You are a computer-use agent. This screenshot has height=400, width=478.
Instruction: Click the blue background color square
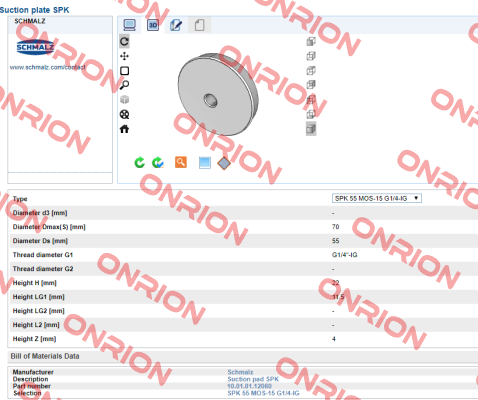click(205, 163)
